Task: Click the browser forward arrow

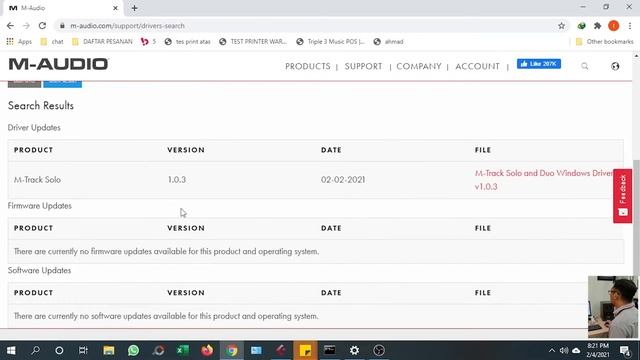Action: click(x=26, y=26)
